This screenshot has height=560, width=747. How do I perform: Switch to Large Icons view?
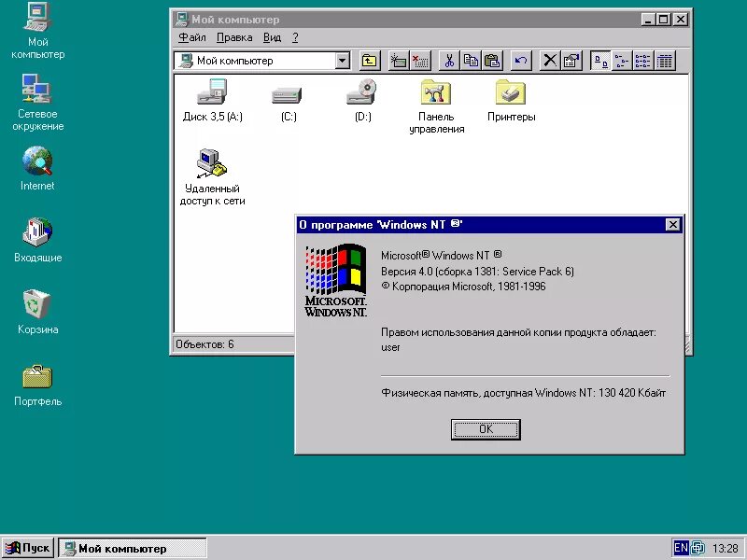(600, 61)
